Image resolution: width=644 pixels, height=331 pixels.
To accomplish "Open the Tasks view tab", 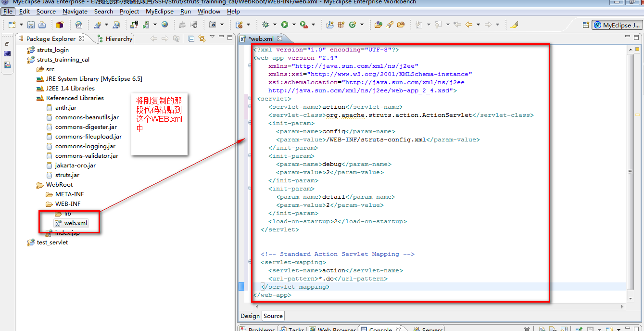I will tap(292, 328).
